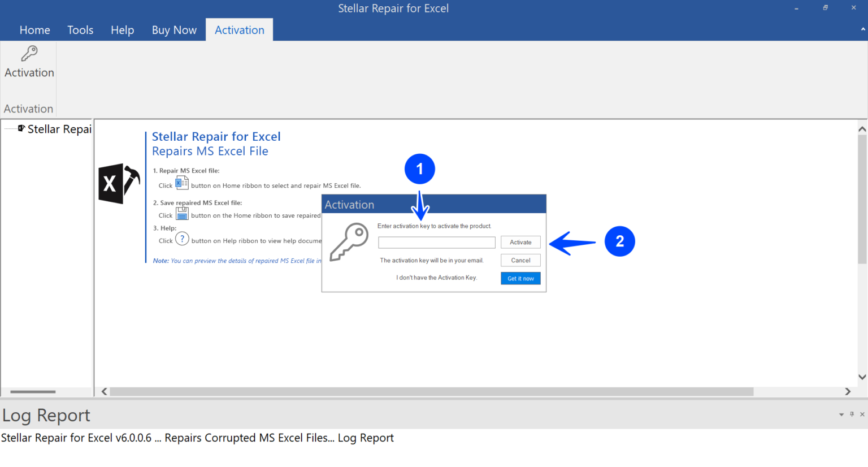Click the pin icon on the Log Report panel
The height and width of the screenshot is (467, 868).
click(x=852, y=414)
